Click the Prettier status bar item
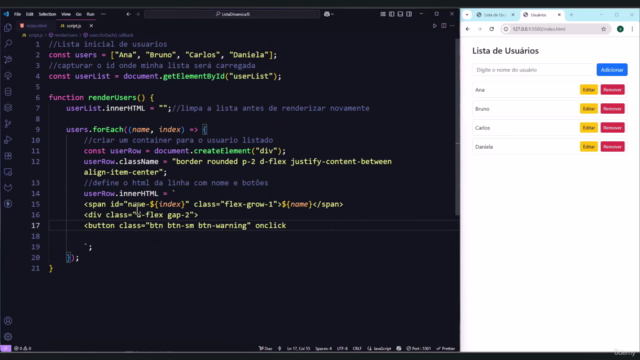The width and height of the screenshot is (640, 360). [446, 349]
